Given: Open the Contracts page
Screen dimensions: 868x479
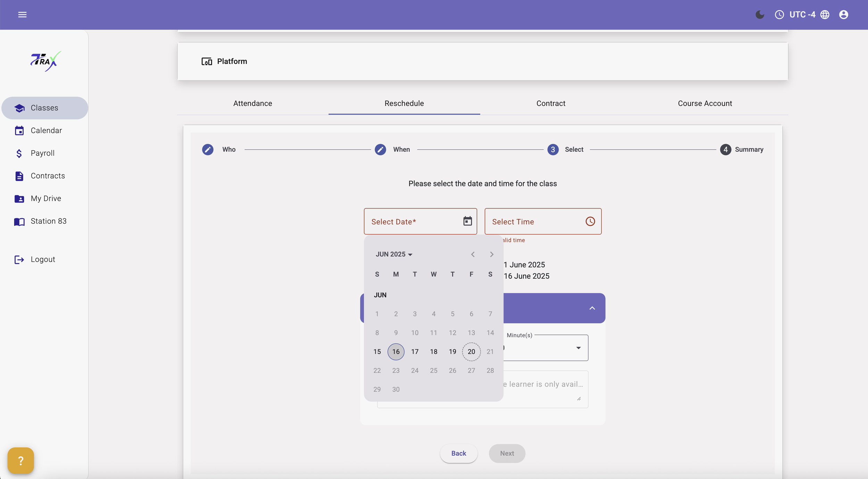Looking at the screenshot, I should [48, 176].
